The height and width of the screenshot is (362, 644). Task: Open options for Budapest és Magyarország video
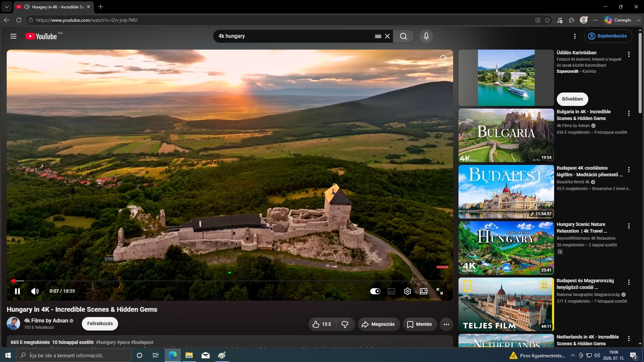point(629,283)
